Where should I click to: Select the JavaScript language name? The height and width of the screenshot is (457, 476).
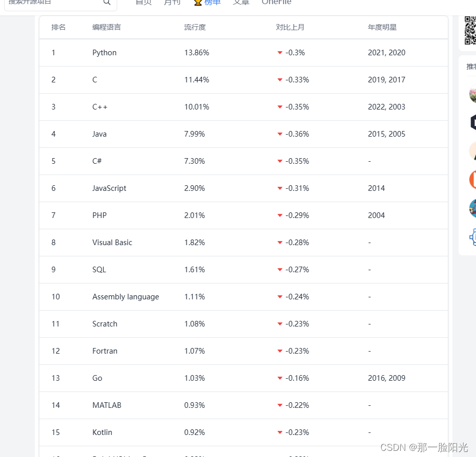(x=109, y=188)
